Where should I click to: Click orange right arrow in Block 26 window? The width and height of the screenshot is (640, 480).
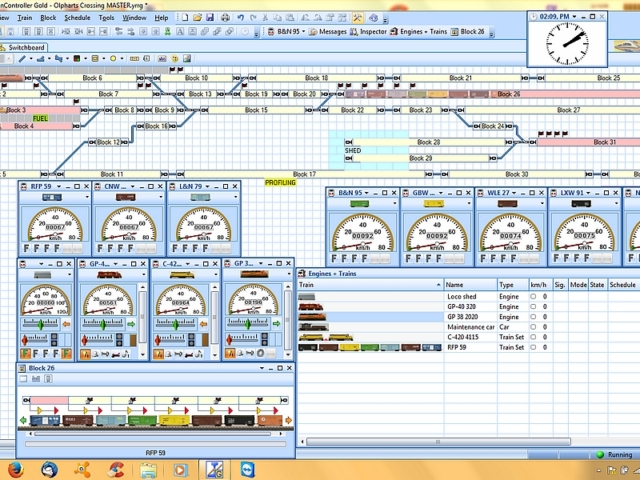(x=289, y=420)
